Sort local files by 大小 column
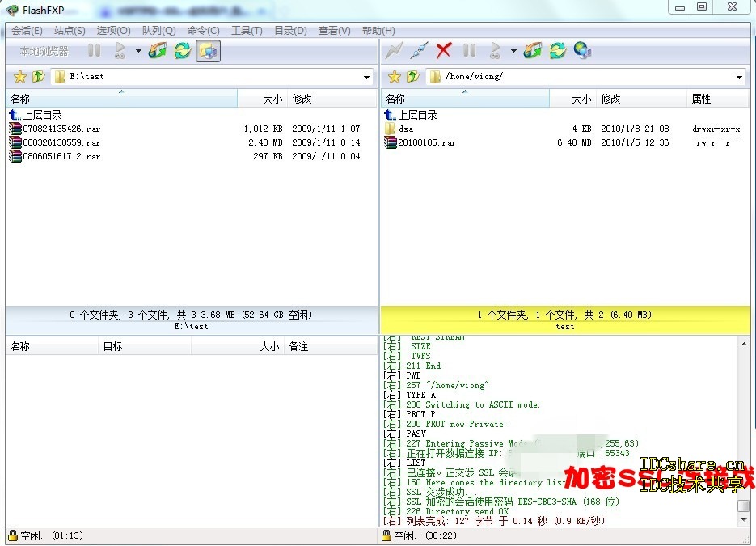This screenshot has height=546, width=756. pyautogui.click(x=262, y=99)
